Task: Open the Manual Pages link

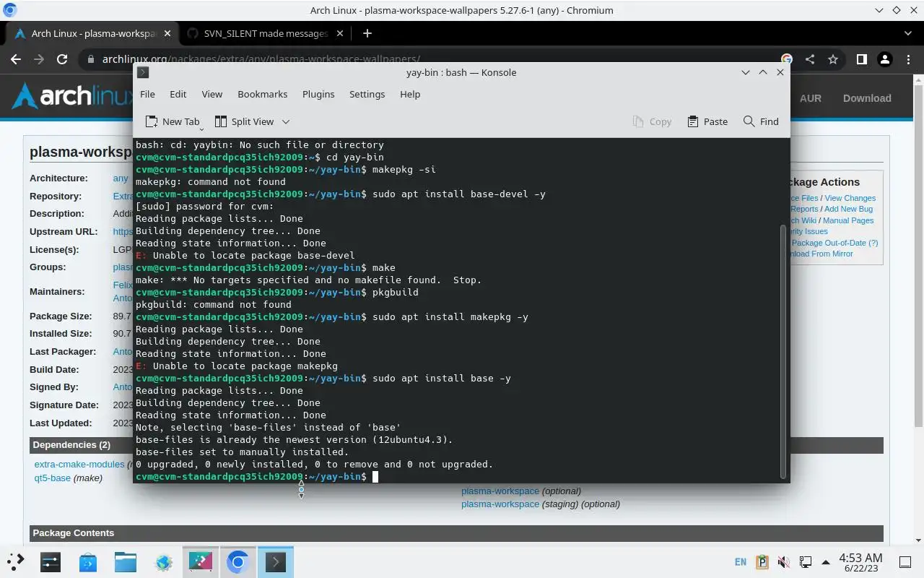Action: [x=848, y=220]
